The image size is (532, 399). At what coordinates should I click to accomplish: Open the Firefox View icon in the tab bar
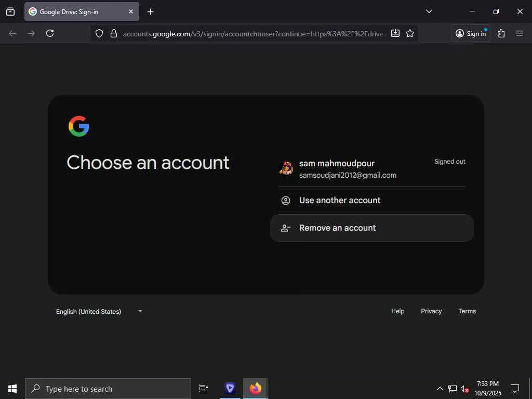coord(10,11)
